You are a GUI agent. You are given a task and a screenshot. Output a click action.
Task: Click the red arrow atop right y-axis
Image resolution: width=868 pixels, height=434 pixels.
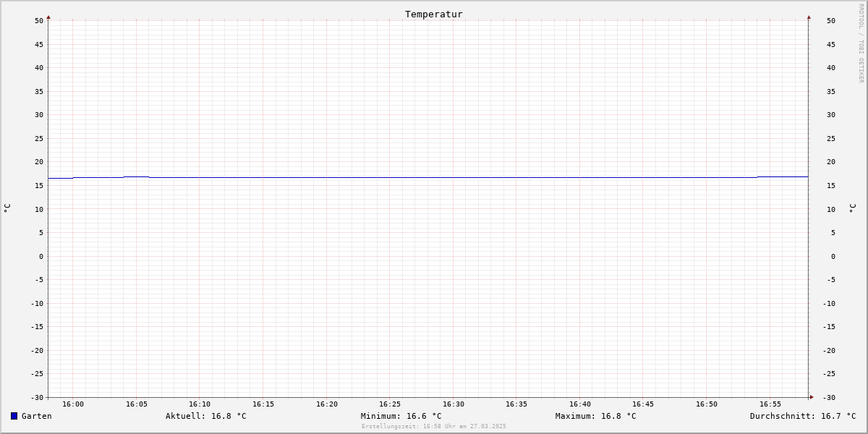[809, 17]
